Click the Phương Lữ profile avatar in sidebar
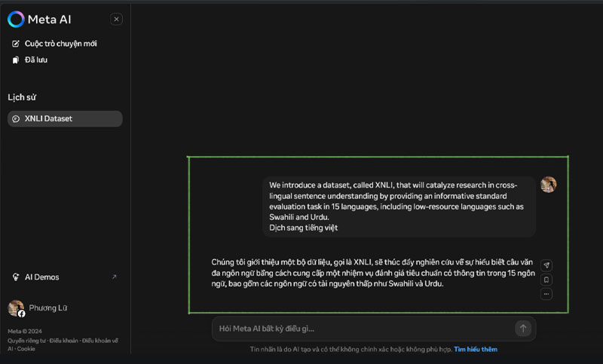 tap(15, 307)
